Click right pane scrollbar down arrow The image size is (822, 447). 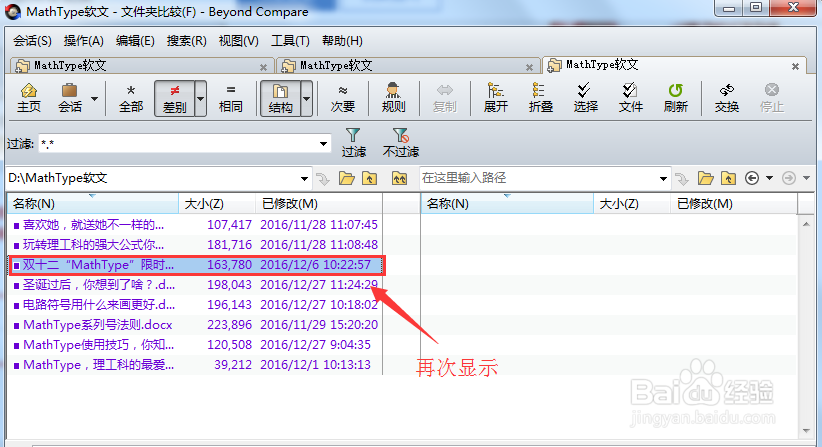click(806, 431)
